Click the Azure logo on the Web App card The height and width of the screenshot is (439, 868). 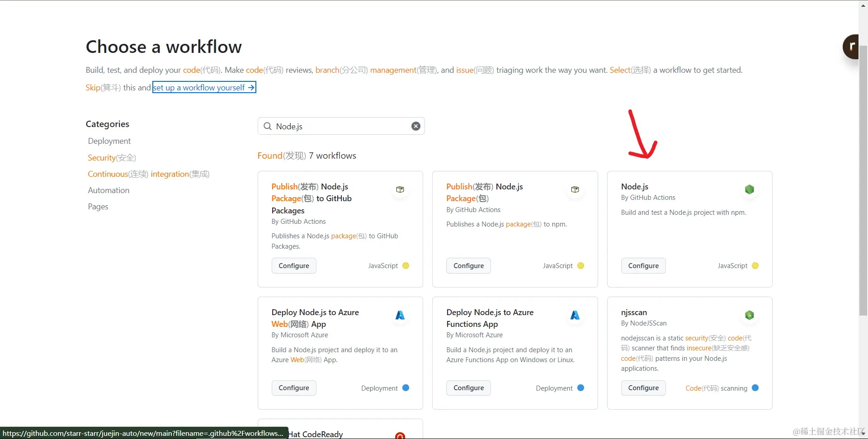tap(400, 315)
